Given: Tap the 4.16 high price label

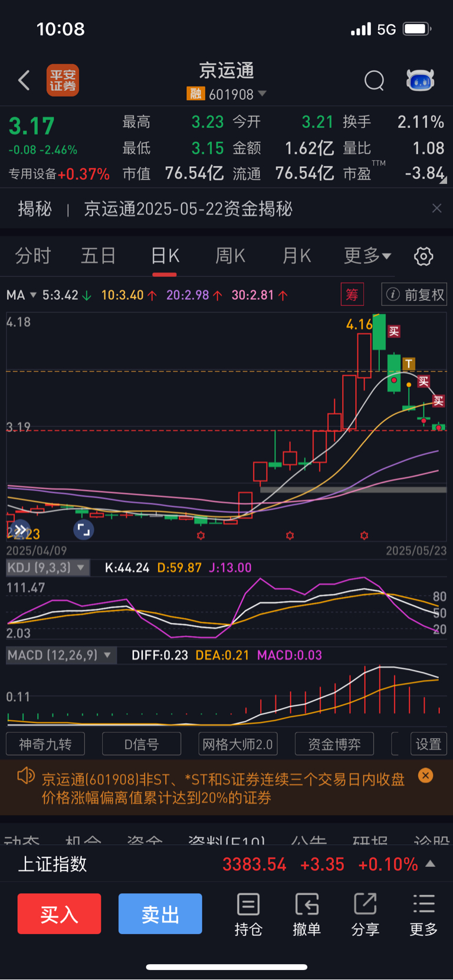Looking at the screenshot, I should pos(359,324).
